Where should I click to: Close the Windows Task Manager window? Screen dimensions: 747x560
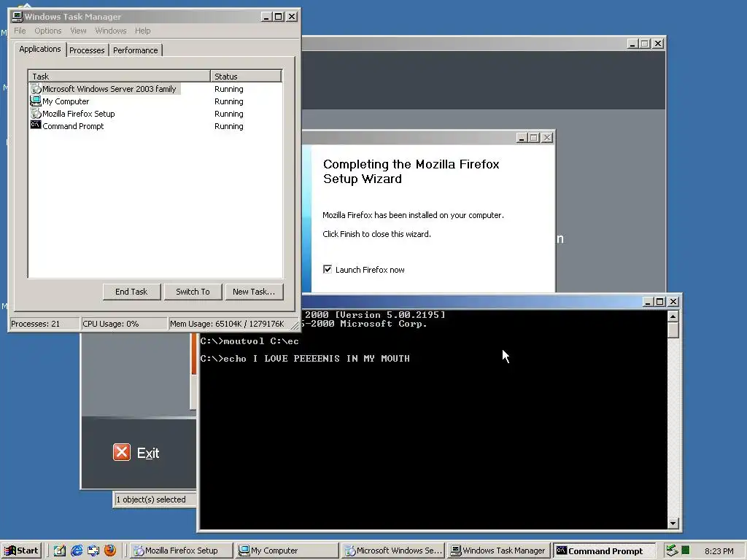click(x=292, y=17)
